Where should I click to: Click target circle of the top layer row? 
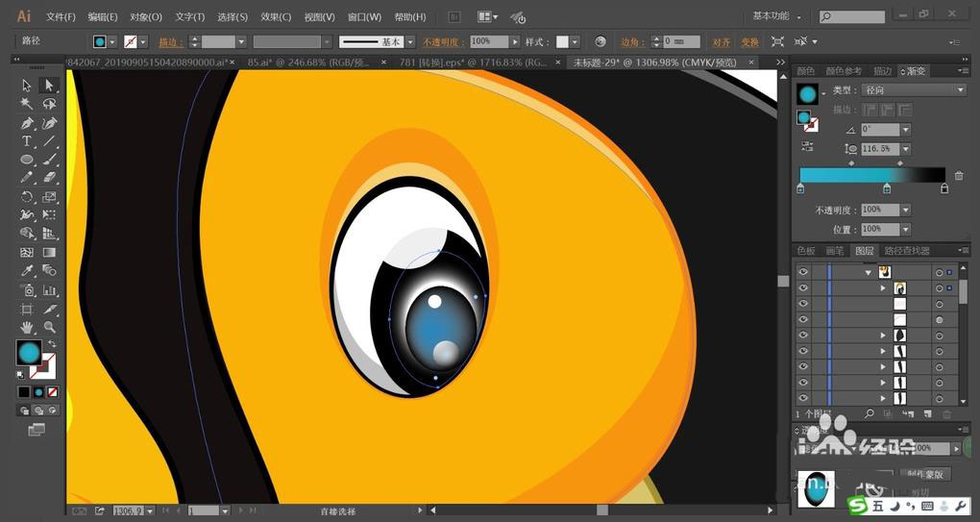(x=939, y=273)
